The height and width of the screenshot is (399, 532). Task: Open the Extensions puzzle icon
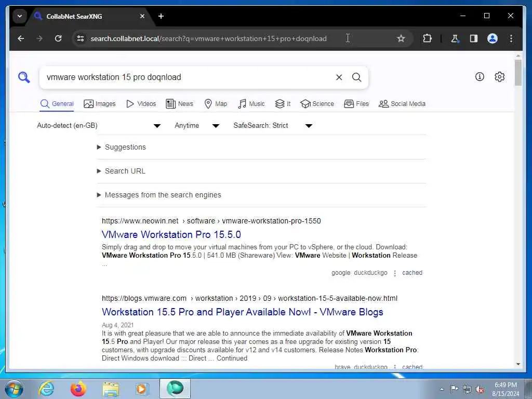pos(427,38)
